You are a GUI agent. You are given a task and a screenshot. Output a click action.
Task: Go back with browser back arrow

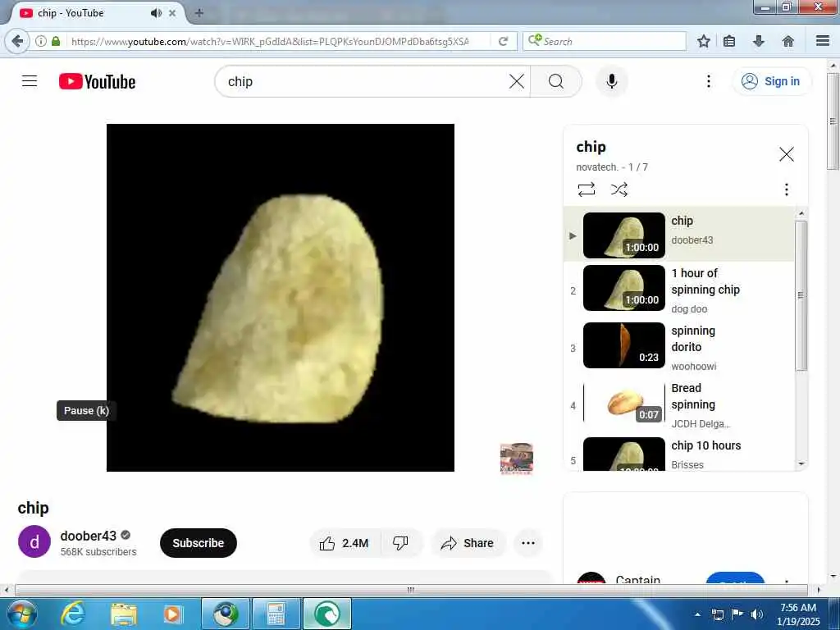17,41
